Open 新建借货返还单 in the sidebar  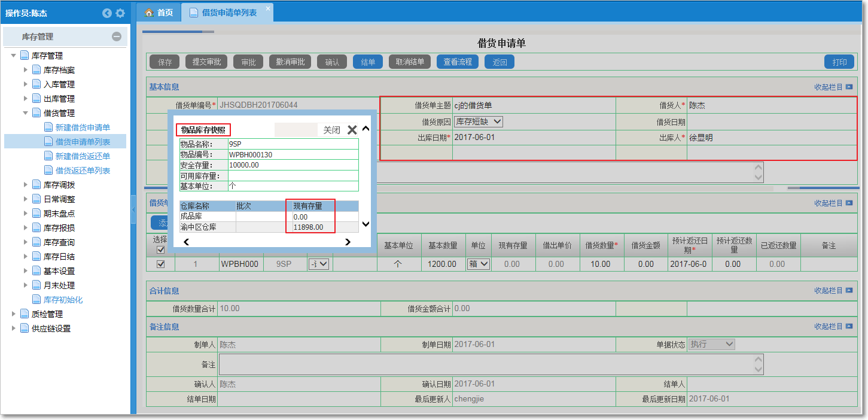point(83,156)
